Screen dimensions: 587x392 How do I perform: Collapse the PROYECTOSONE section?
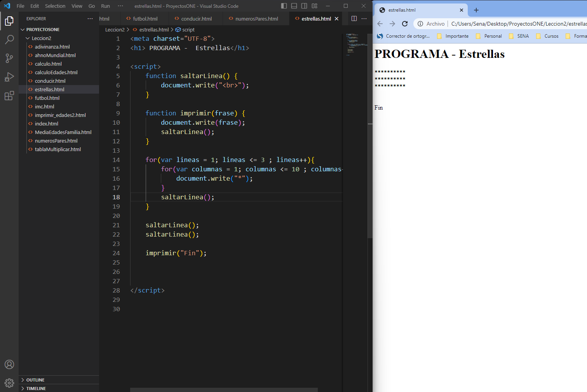pyautogui.click(x=59, y=30)
